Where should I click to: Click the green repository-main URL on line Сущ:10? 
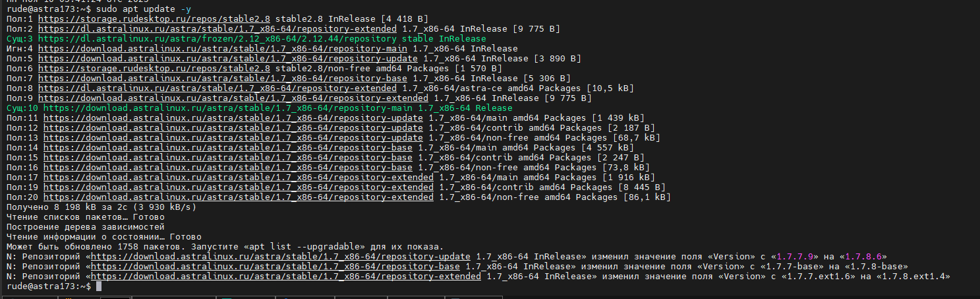coord(227,108)
